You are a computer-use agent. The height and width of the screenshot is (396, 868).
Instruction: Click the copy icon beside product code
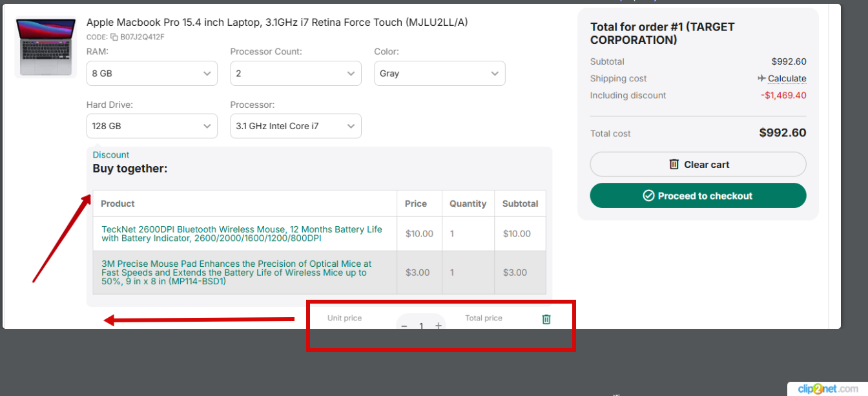tap(114, 37)
